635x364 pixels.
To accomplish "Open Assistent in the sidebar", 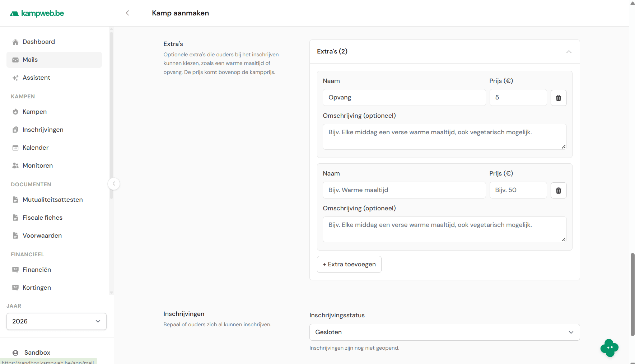I will pos(54,78).
